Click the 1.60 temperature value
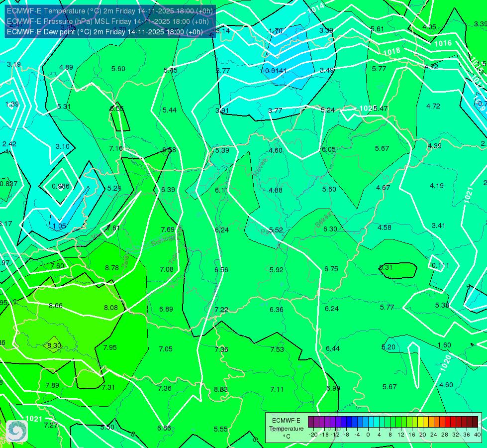This screenshot has height=448, width=487. [444, 345]
